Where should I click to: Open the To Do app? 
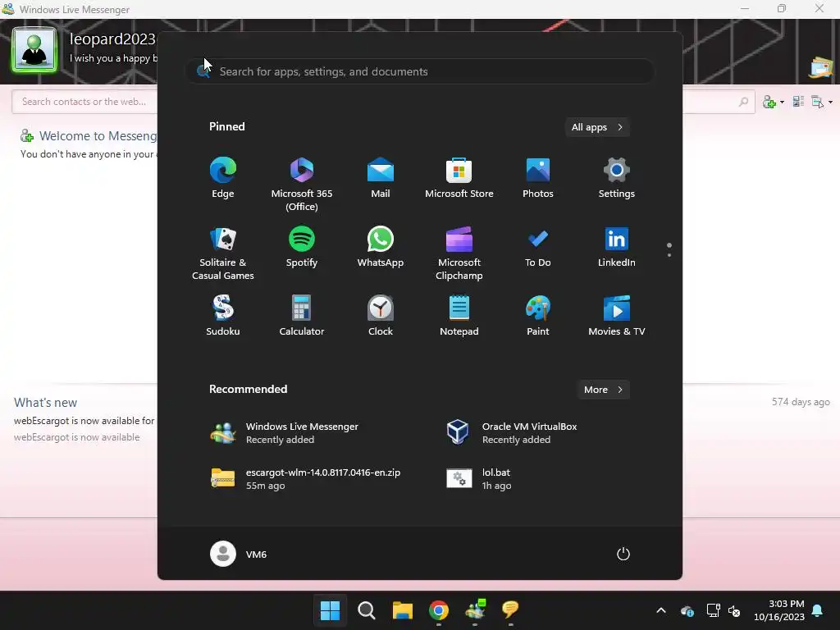538,247
